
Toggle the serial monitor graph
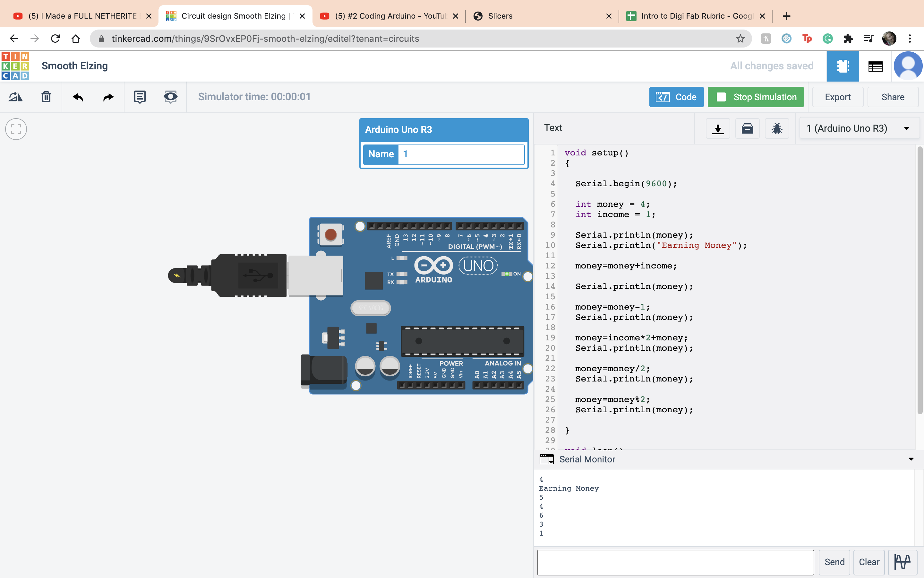point(903,562)
